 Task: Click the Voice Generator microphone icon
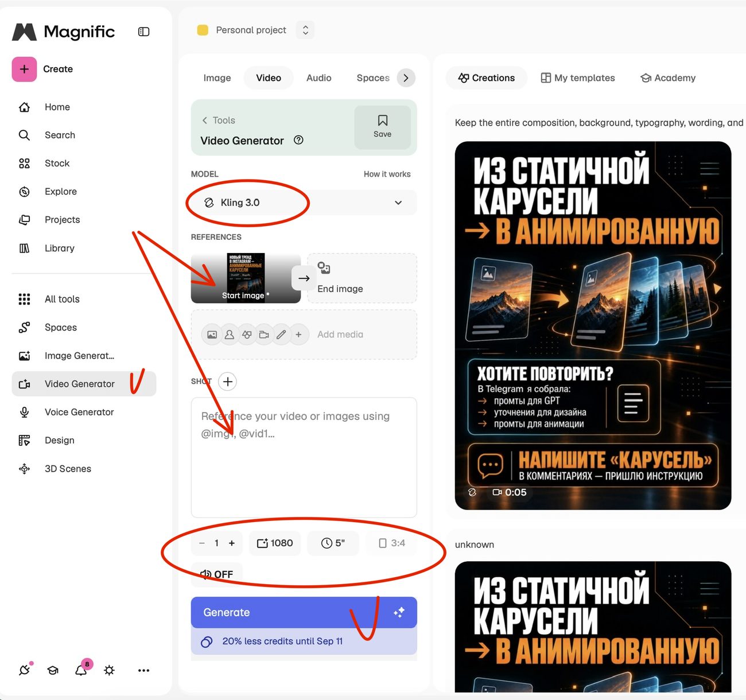24,412
